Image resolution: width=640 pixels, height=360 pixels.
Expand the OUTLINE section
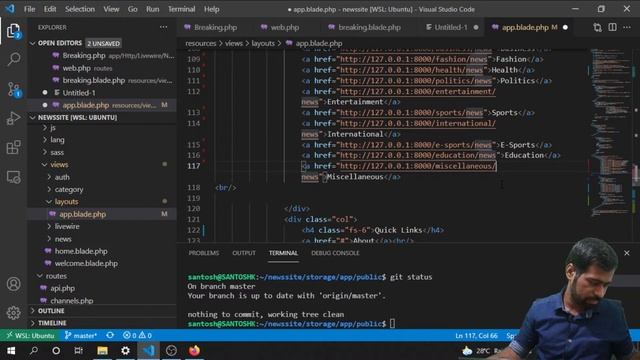click(x=102, y=311)
